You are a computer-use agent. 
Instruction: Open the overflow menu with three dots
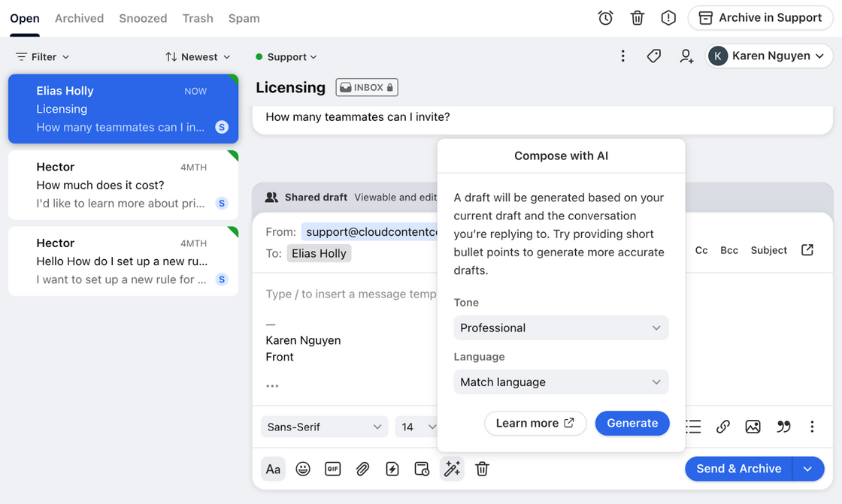point(622,56)
